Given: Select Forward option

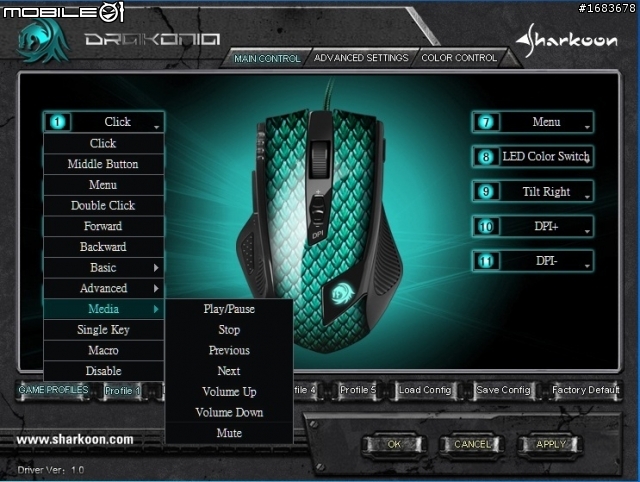Looking at the screenshot, I should tap(104, 226).
